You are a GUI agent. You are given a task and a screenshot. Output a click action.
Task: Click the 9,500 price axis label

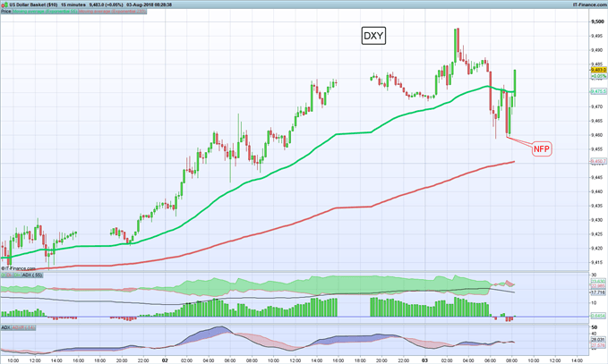(x=597, y=21)
